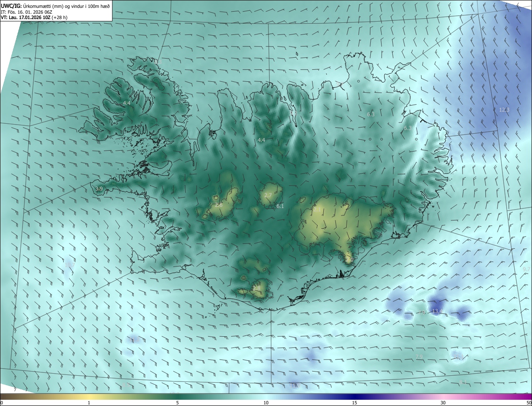Image resolution: width=532 pixels, height=406 pixels.
Task: Click the 8.1 value label on the map
Action: coord(463,382)
